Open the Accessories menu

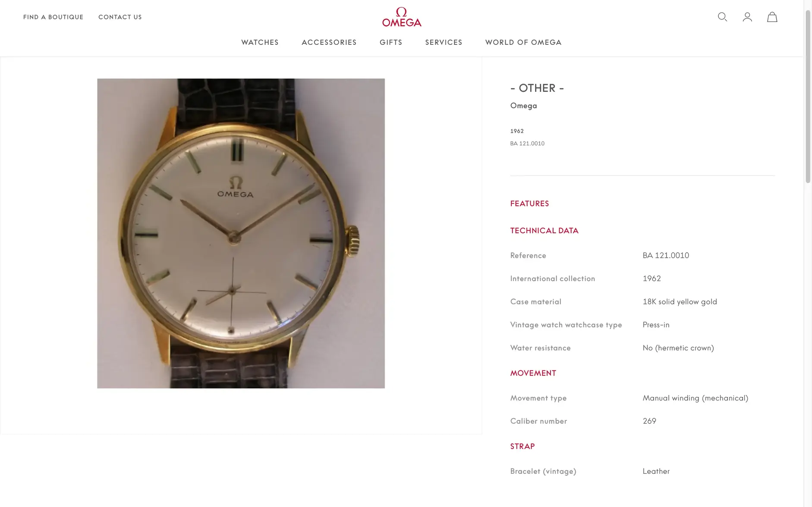pyautogui.click(x=329, y=42)
